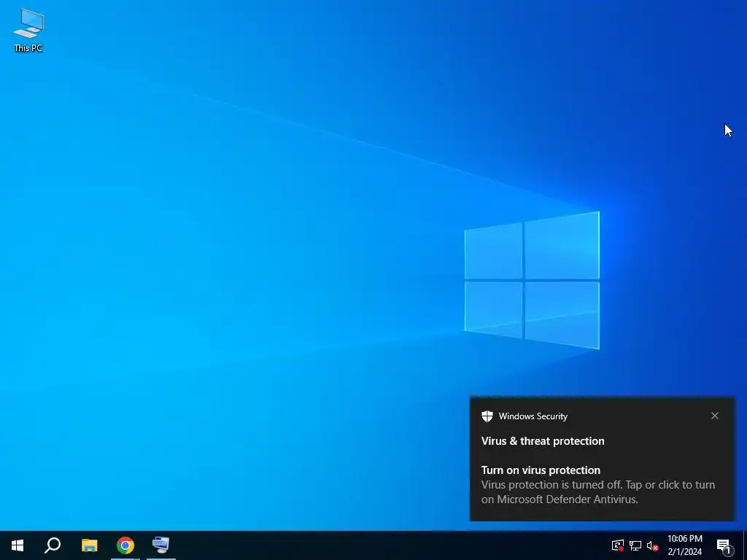747x560 pixels.
Task: Click Show desktop sliver at taskbar end
Action: tap(745, 545)
